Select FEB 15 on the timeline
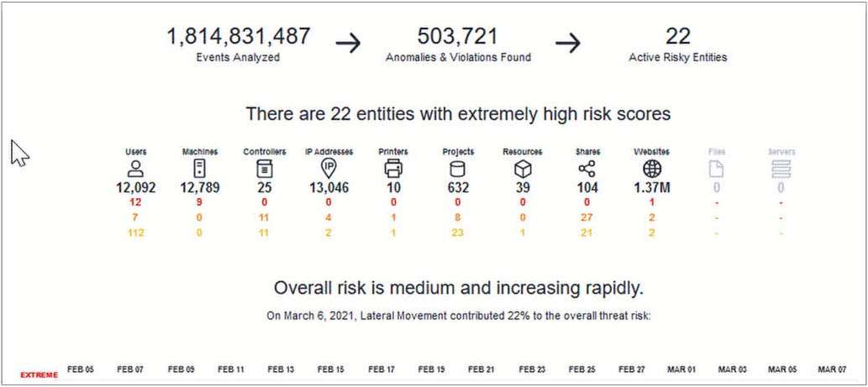 [329, 369]
